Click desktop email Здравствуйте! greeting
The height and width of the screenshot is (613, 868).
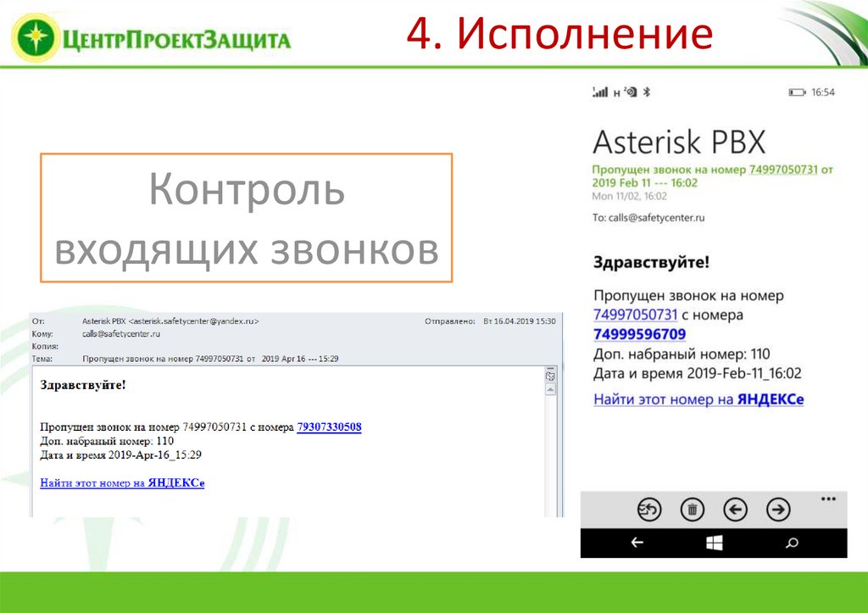83,385
